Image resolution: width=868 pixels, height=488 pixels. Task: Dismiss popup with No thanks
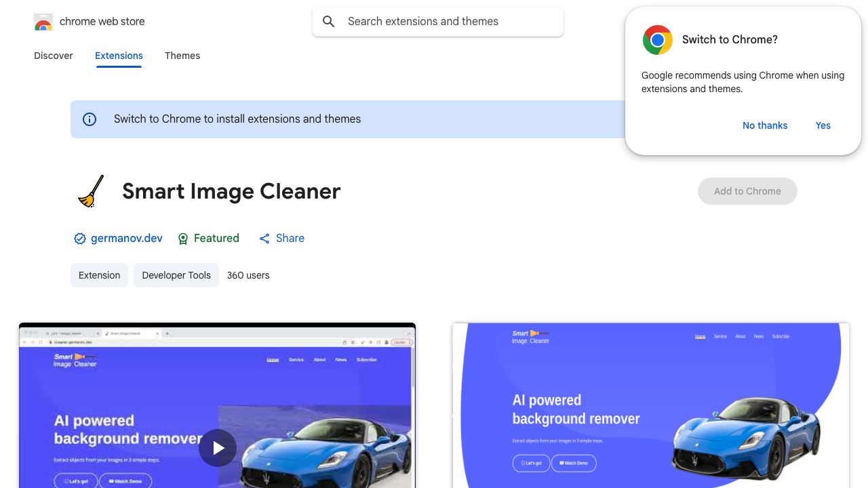pos(765,125)
